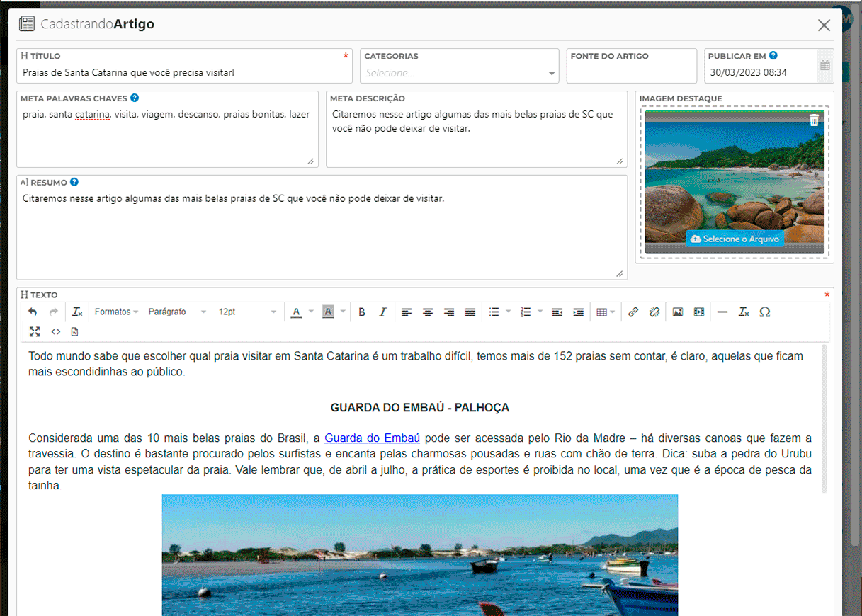Remove link with the unlink icon
Screen dimensions: 862x616
click(654, 312)
